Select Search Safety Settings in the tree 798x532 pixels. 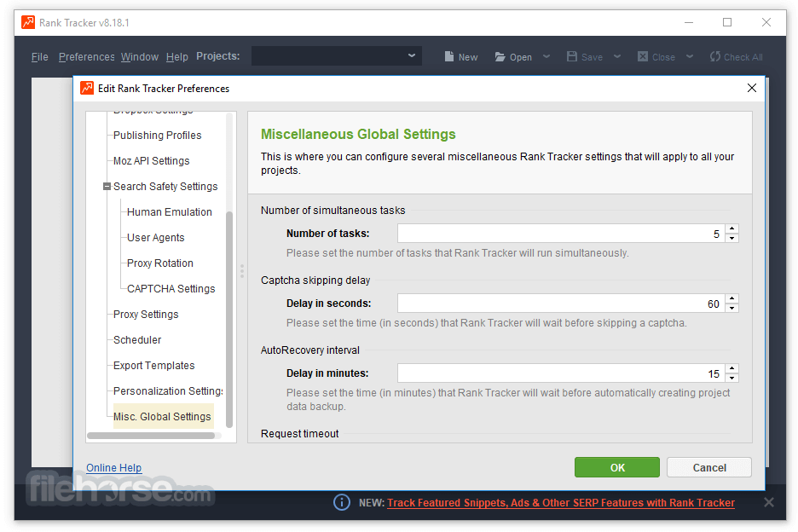(165, 187)
